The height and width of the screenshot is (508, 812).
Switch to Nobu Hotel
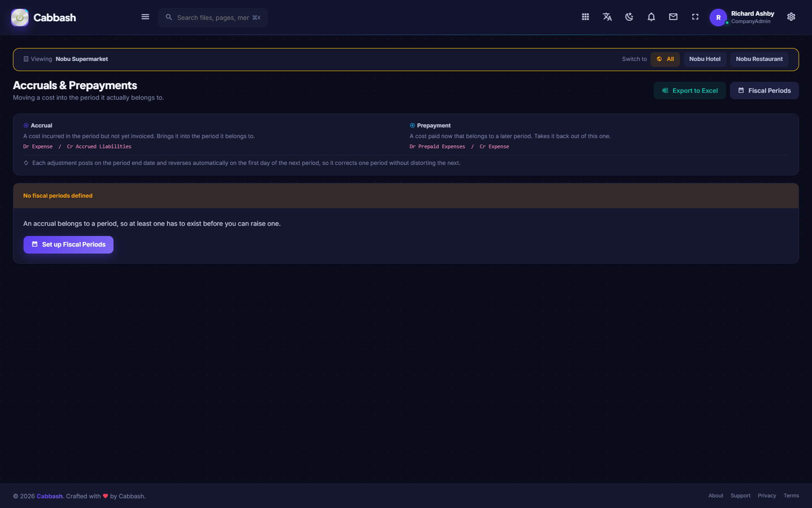tap(705, 59)
